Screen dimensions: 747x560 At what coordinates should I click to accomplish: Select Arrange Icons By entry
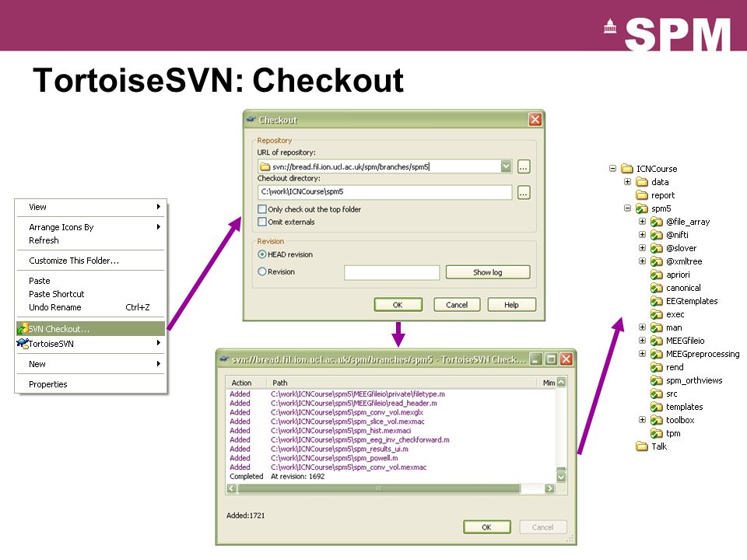[x=90, y=227]
